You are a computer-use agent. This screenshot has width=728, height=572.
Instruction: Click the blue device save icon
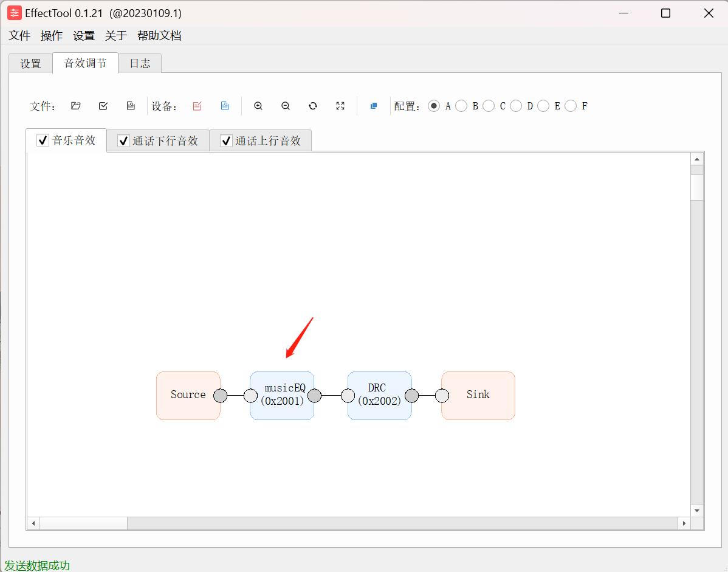(225, 106)
